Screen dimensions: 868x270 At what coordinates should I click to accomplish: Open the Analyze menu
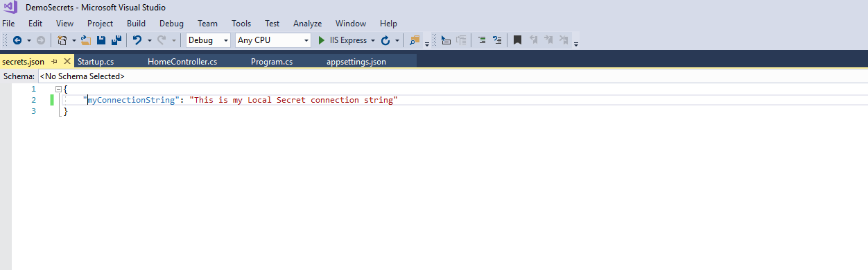[307, 23]
